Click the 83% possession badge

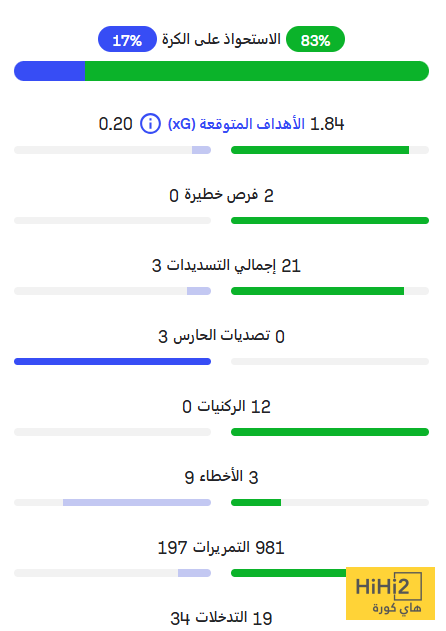pos(315,39)
